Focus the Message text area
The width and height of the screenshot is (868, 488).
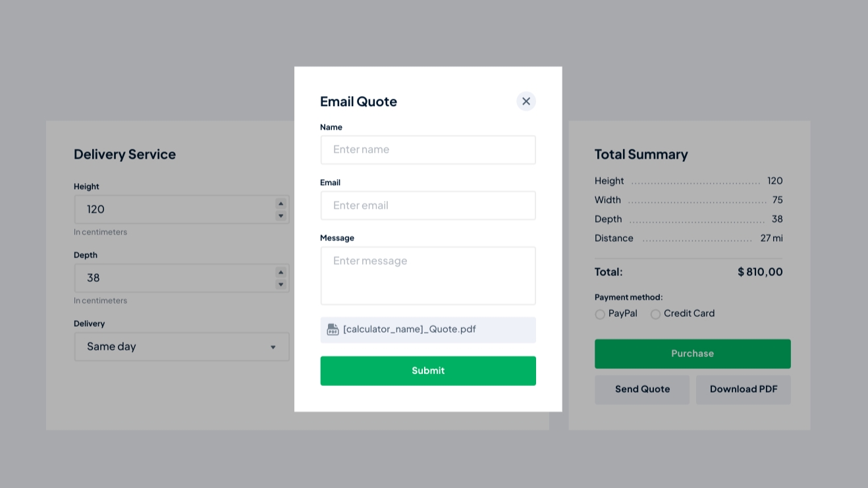pyautogui.click(x=428, y=276)
